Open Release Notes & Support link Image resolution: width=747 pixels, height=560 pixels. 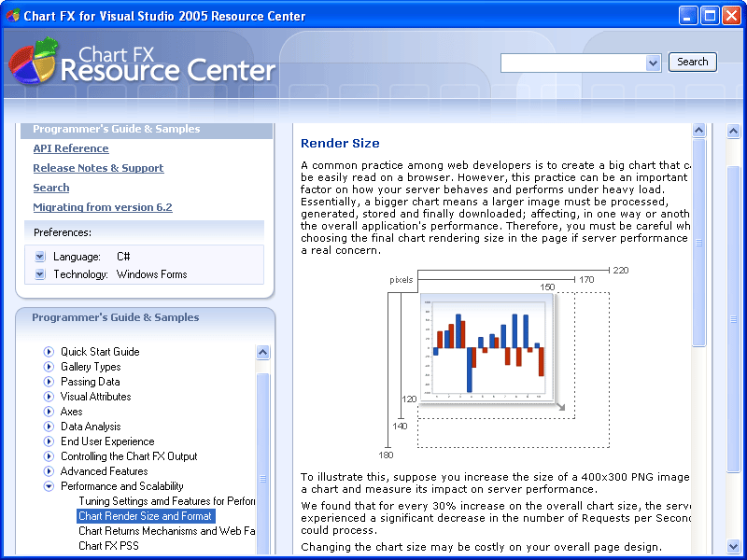pos(99,168)
